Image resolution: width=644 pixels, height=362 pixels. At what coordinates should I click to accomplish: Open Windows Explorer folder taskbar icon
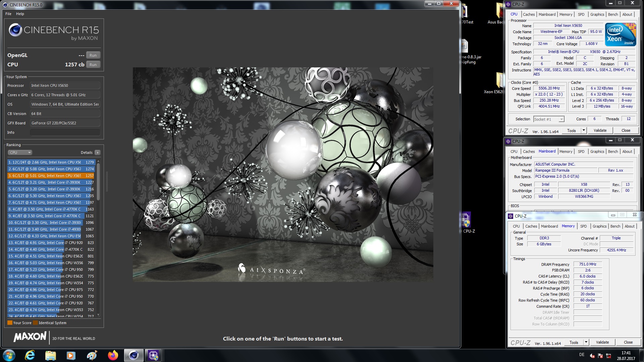tap(50, 355)
